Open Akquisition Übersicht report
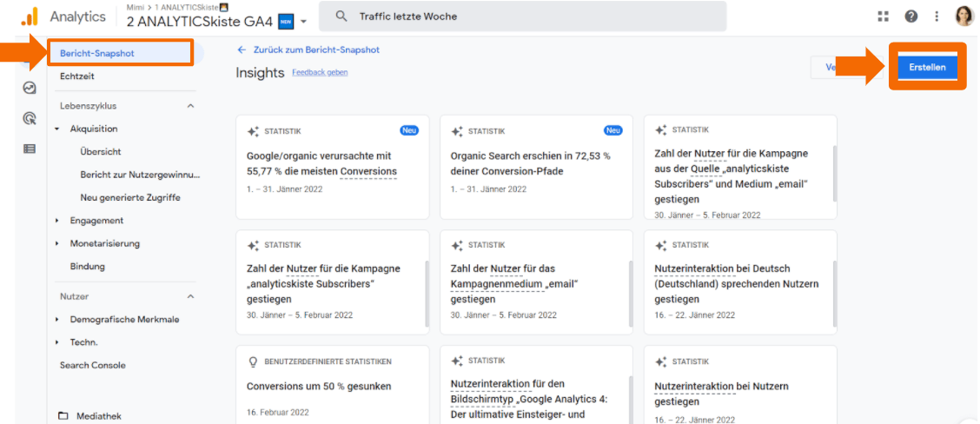This screenshot has height=424, width=980. (101, 151)
